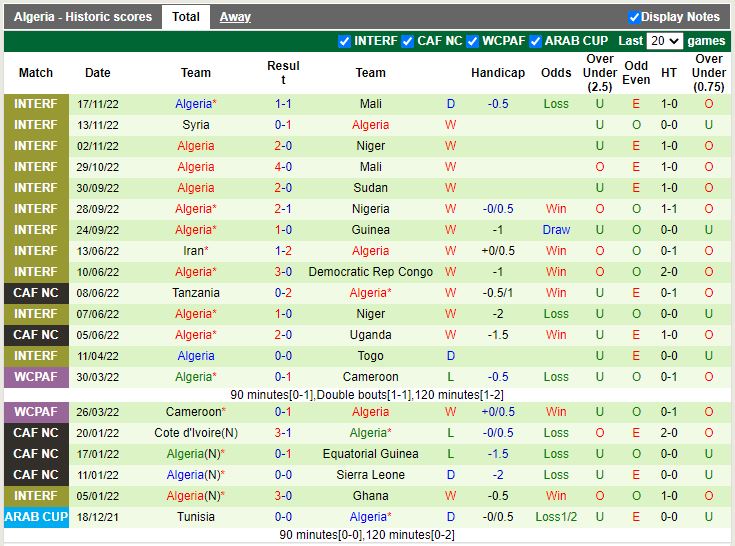Open Iran team link

click(194, 251)
